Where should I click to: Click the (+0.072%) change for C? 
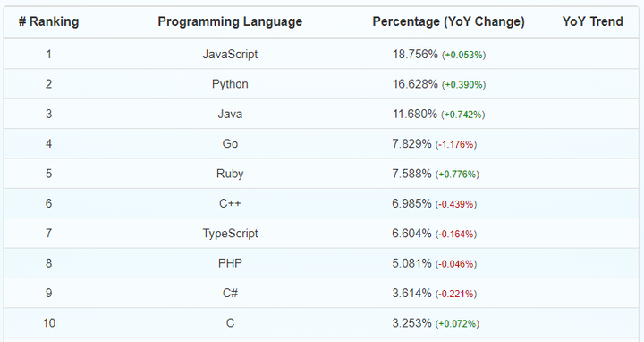tap(457, 324)
